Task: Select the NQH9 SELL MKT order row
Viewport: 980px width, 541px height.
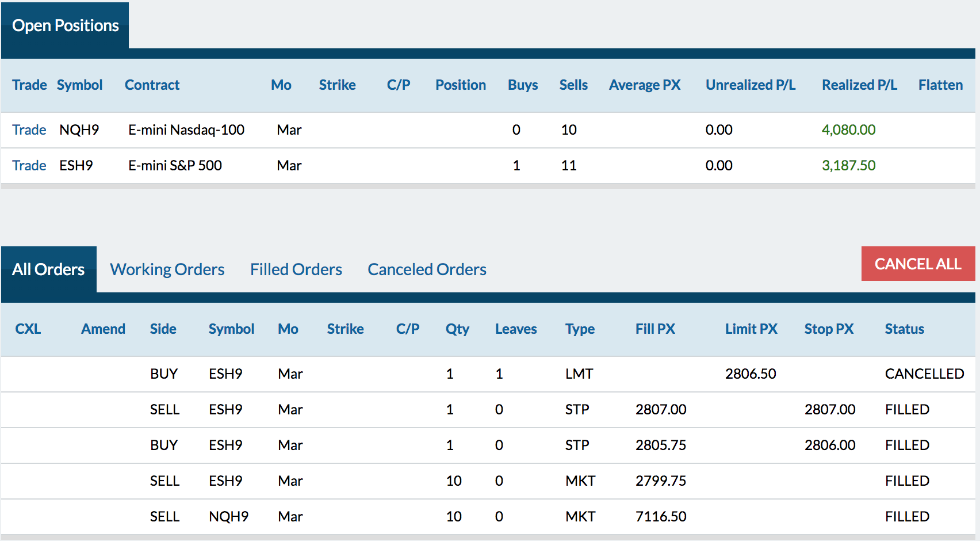Action: click(488, 517)
